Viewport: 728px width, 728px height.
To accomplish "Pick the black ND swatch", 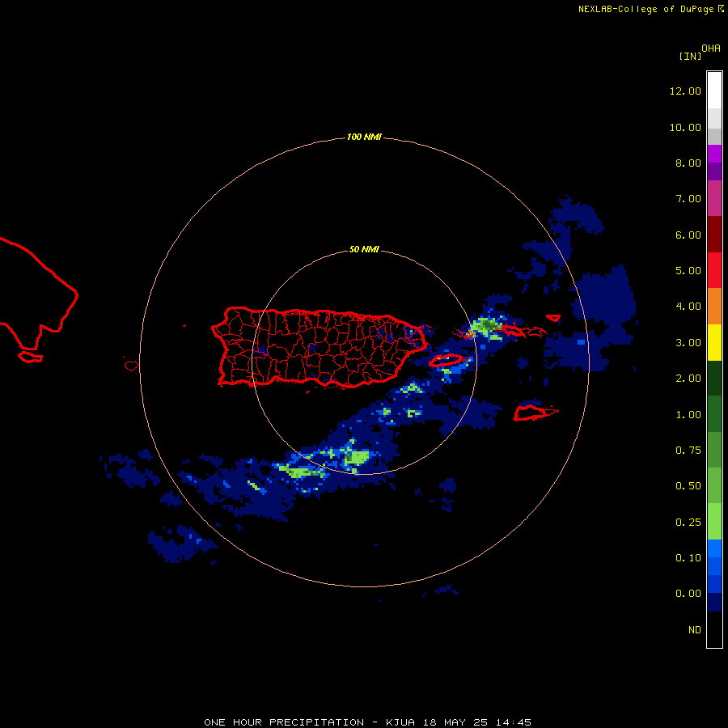I will (714, 629).
